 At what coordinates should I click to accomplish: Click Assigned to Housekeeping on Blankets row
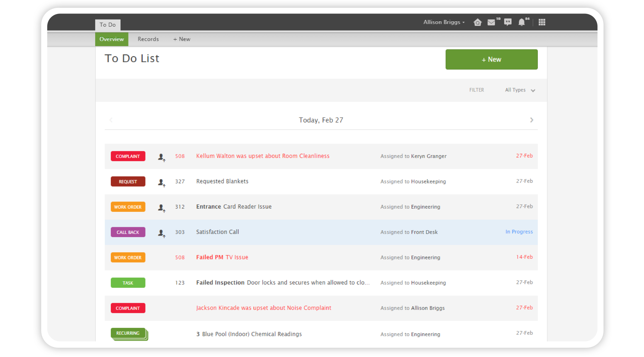tap(413, 181)
